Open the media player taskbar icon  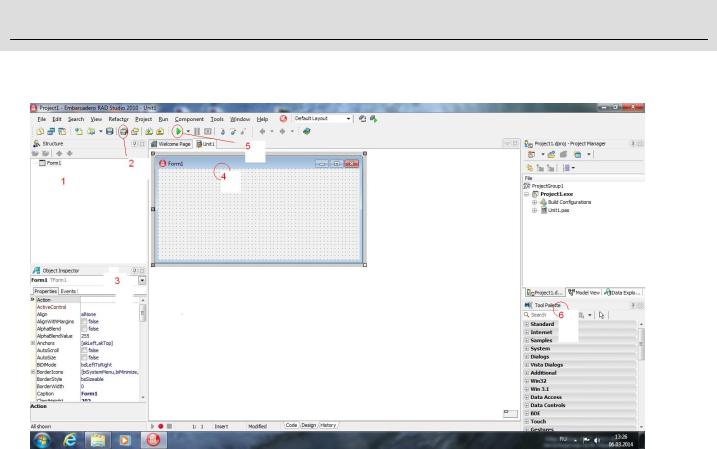[x=124, y=440]
